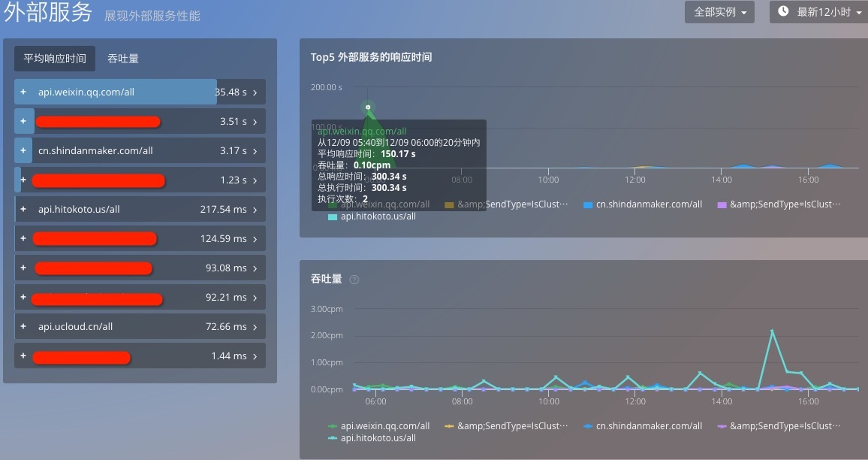Expand api.weixin.qq.com/all row with plus icon
Image resolution: width=868 pixels, height=460 pixels.
[23, 92]
